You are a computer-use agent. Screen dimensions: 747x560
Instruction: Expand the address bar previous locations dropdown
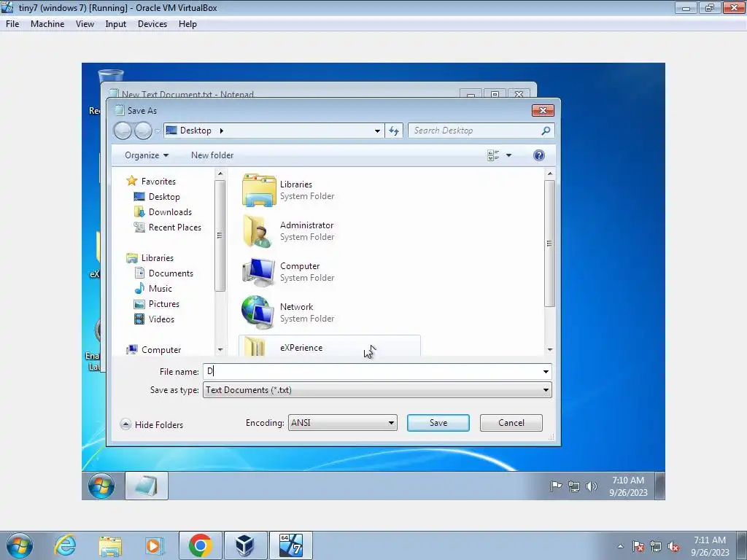tap(377, 131)
